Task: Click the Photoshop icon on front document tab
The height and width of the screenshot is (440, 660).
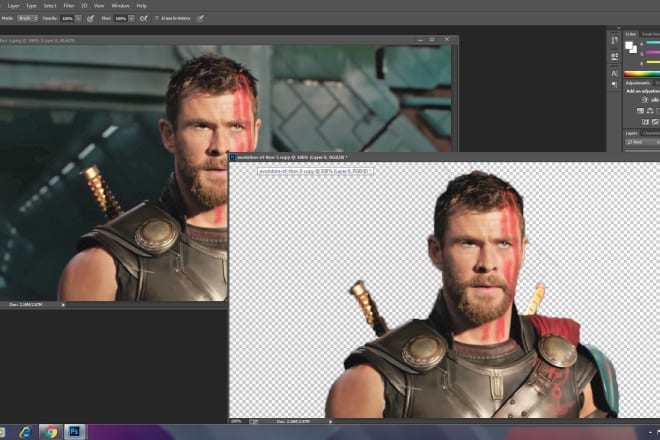Action: 232,157
